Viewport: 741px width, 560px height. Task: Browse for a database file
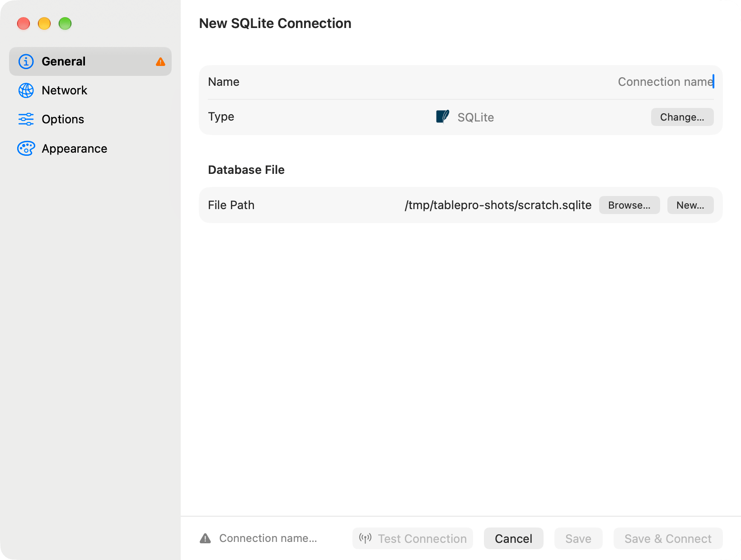click(x=629, y=205)
